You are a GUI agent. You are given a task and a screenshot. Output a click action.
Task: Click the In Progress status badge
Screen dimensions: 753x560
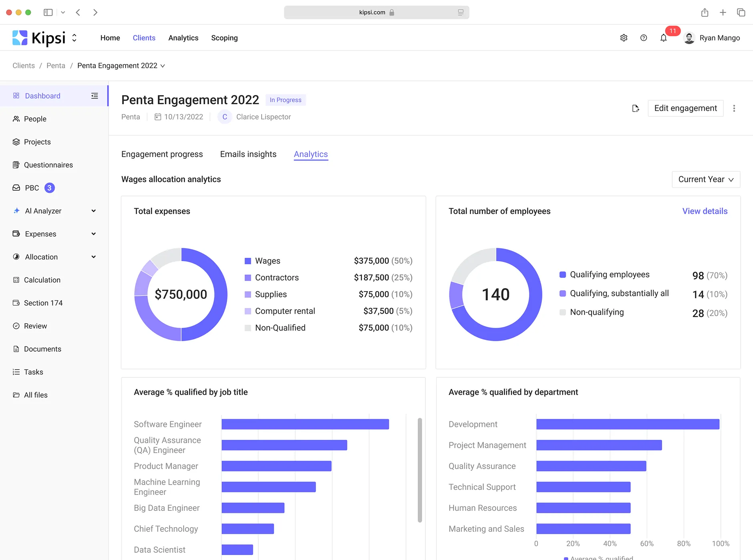pos(286,100)
